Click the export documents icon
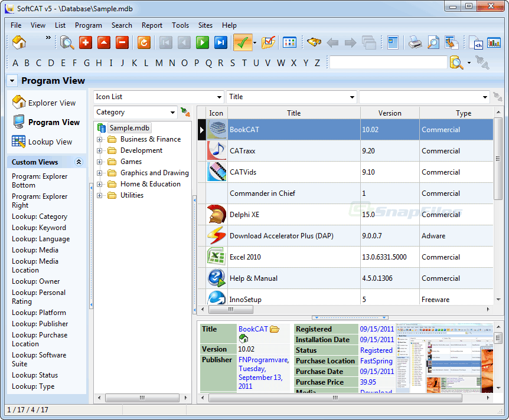The height and width of the screenshot is (420, 509). (x=451, y=42)
